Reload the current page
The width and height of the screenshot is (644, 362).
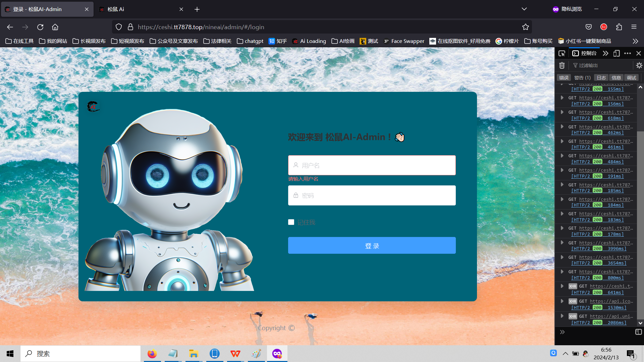tap(40, 27)
